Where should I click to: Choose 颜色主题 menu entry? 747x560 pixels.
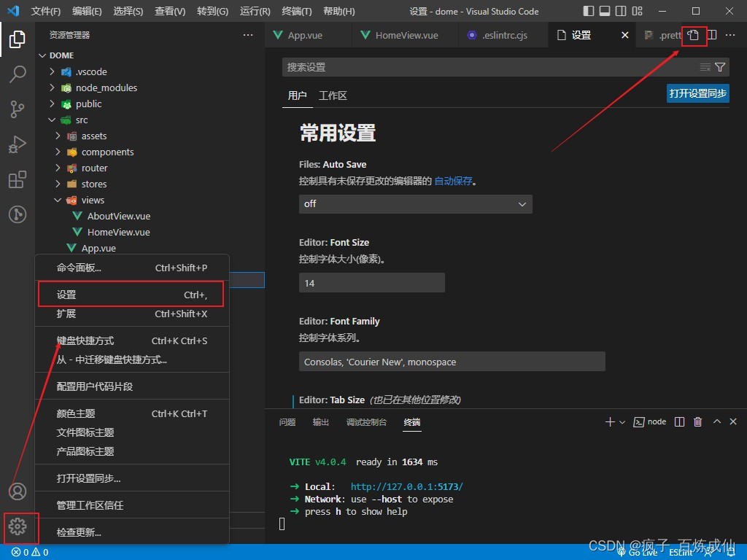pos(132,413)
